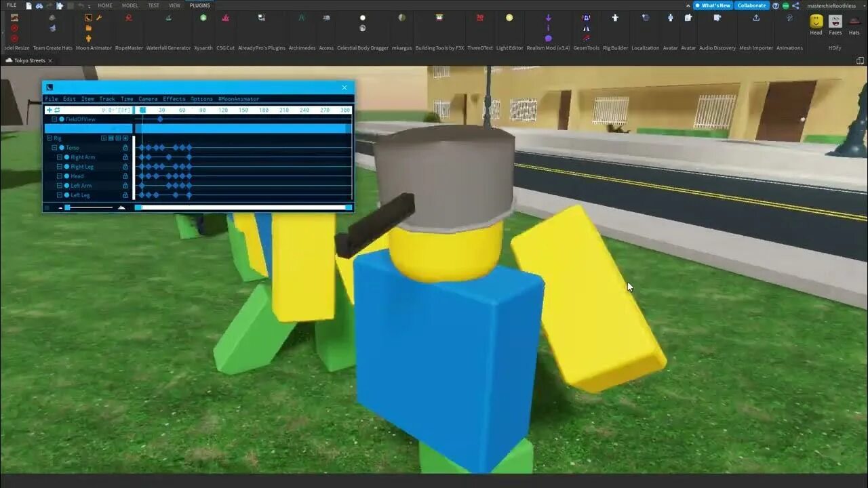
Task: Collapse the Torso track node
Action: coord(54,148)
